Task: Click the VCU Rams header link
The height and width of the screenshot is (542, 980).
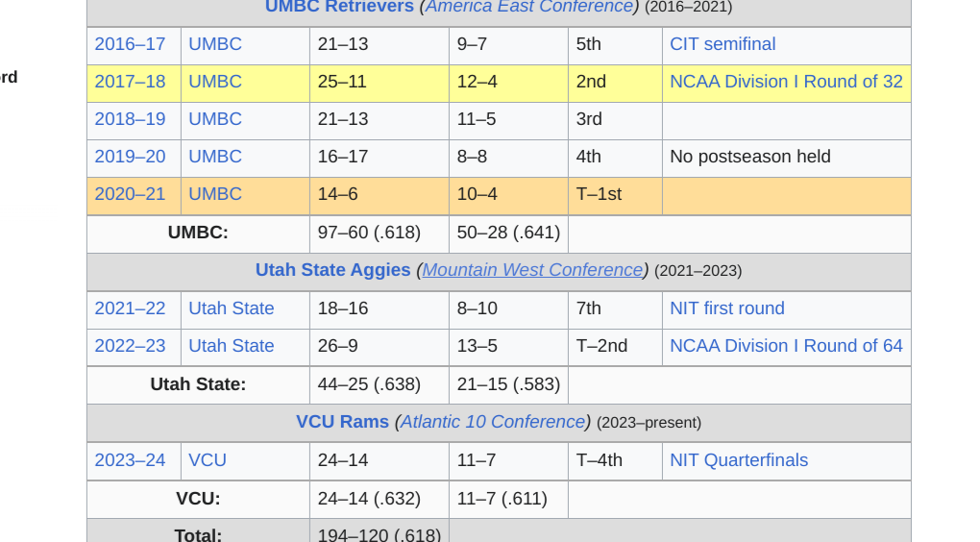Action: tap(342, 422)
